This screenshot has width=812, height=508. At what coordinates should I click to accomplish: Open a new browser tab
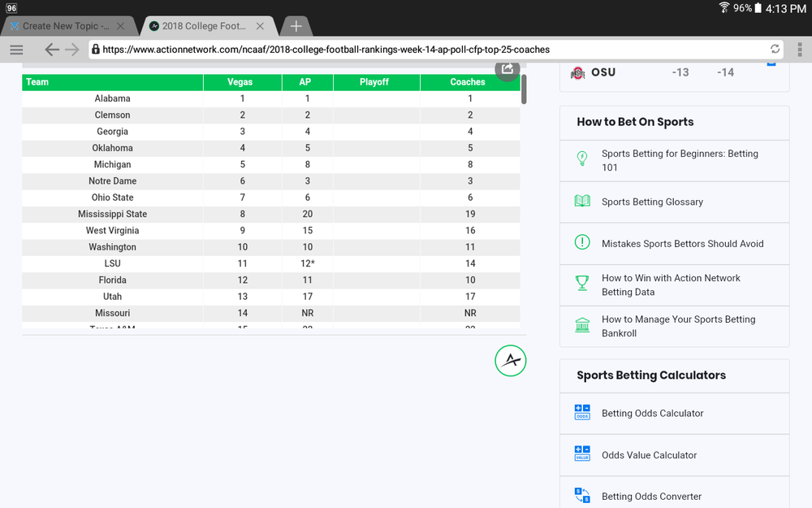click(296, 26)
